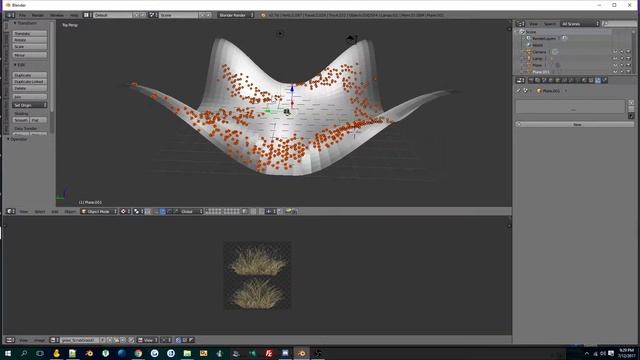
Task: Open the Constraints properties tab
Action: [564, 80]
